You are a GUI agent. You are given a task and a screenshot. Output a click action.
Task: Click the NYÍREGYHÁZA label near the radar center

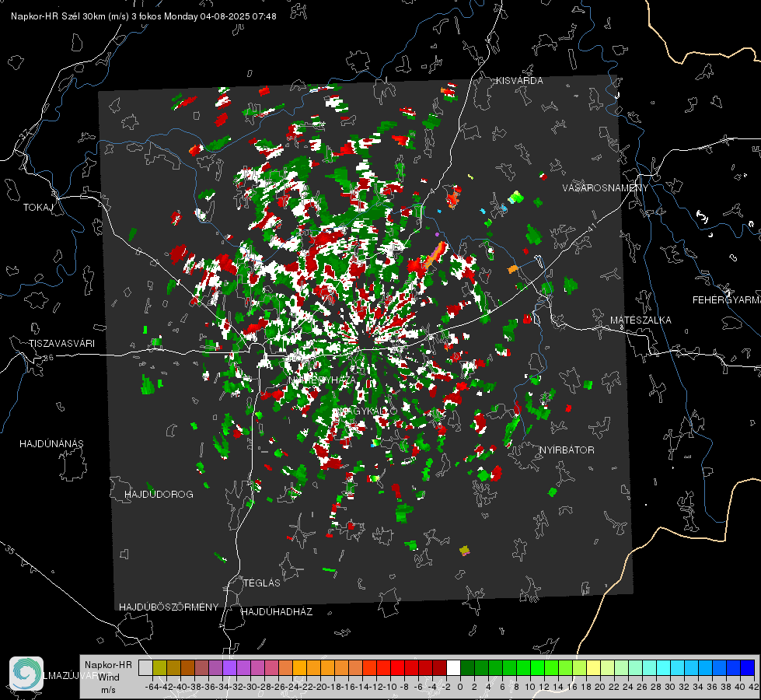tap(323, 380)
